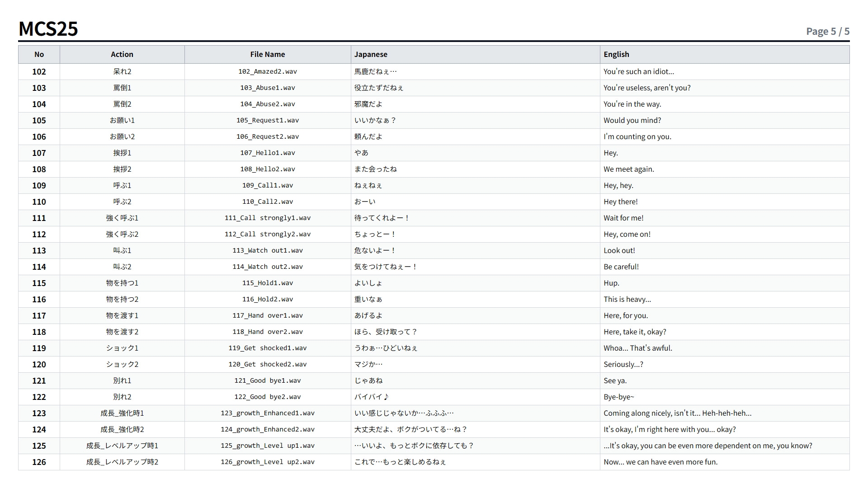Screen dimensions: 868x488
Task: Click the text Hey, come on!
Action: [627, 234]
